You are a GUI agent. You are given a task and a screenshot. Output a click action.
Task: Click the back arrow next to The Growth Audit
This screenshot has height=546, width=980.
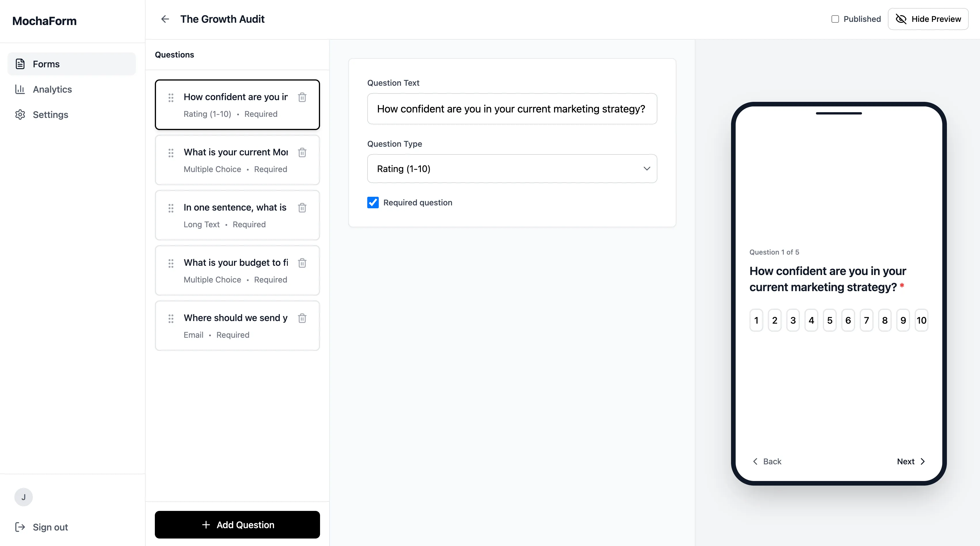(x=165, y=19)
